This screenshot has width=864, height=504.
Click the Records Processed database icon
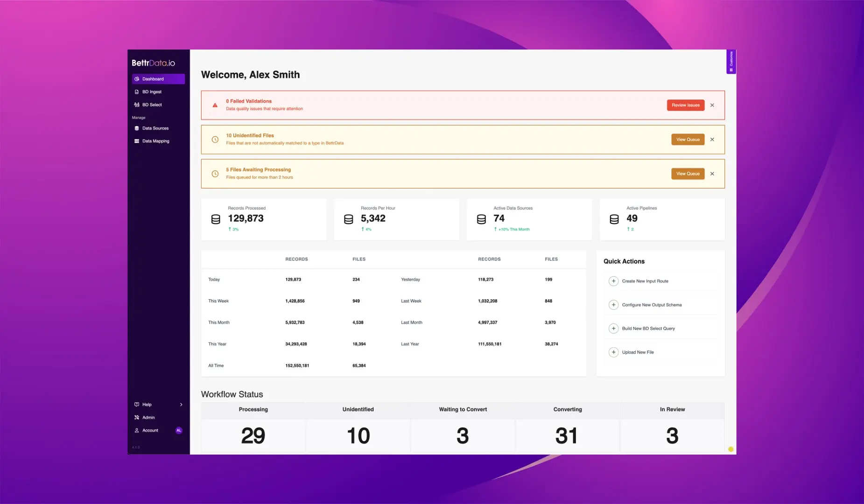click(216, 219)
